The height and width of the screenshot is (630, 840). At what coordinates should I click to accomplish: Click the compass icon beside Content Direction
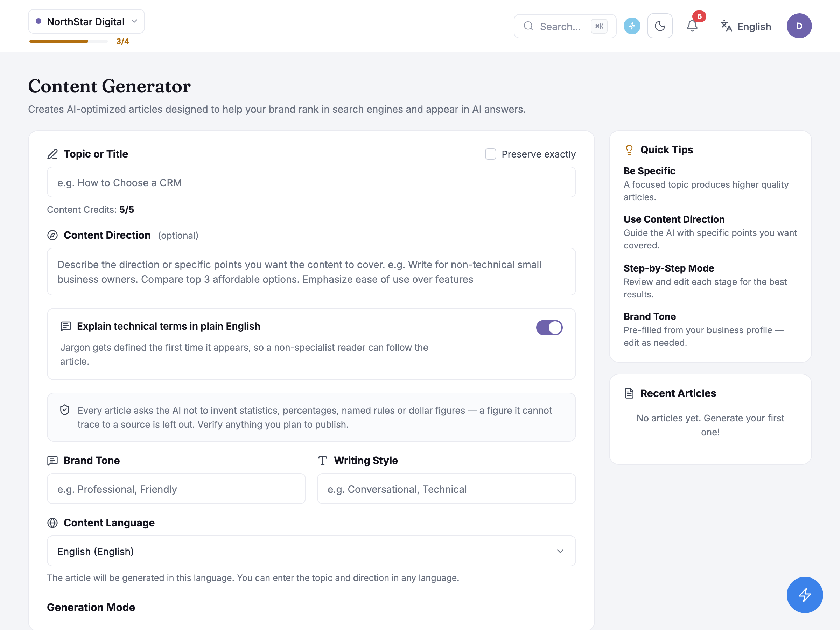click(x=52, y=235)
